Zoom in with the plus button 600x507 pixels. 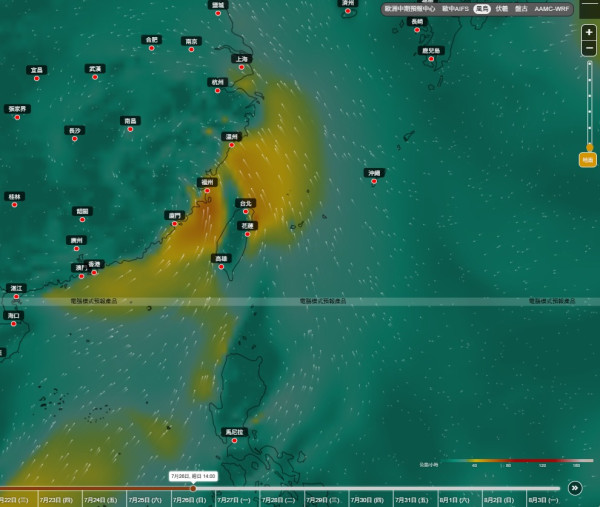point(589,32)
